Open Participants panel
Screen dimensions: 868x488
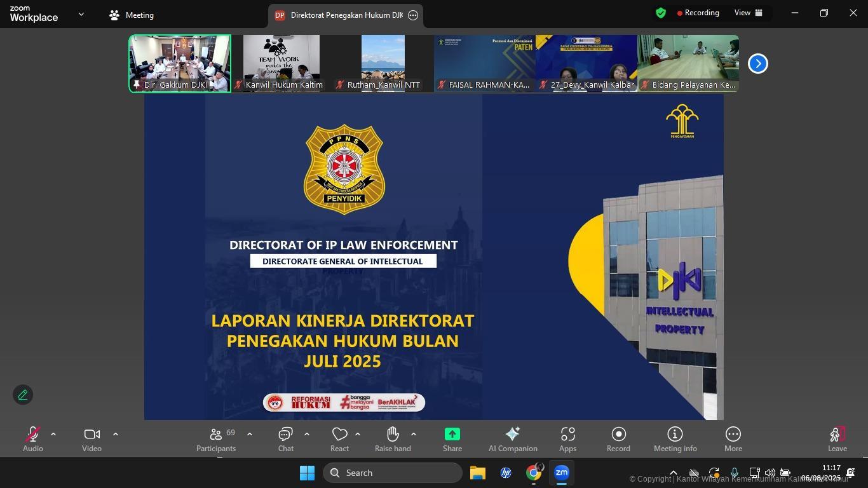216,439
